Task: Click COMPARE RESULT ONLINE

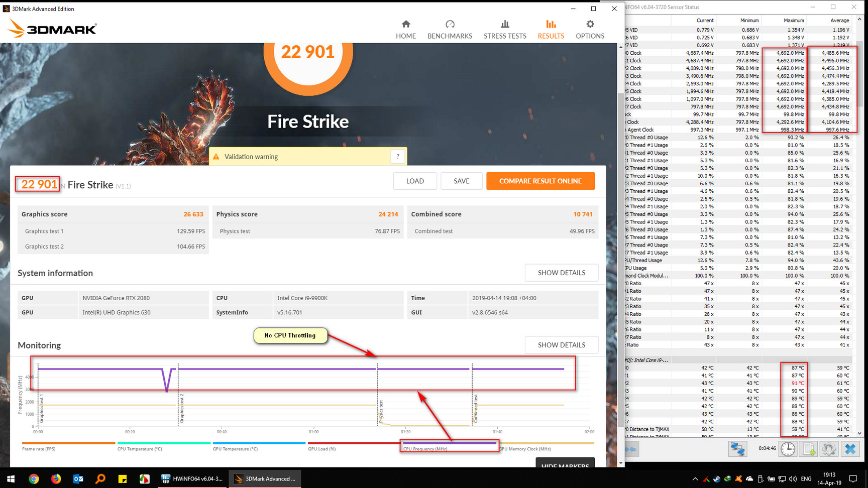Action: [x=540, y=181]
